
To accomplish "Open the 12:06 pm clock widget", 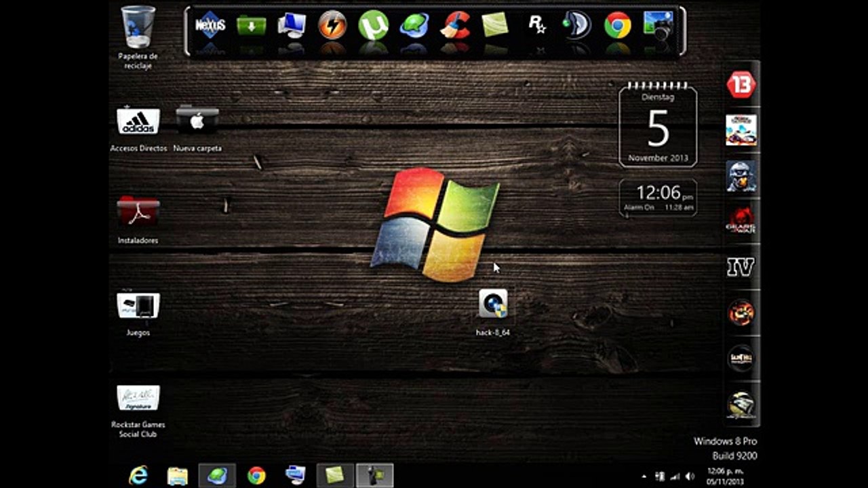I will pos(658,198).
